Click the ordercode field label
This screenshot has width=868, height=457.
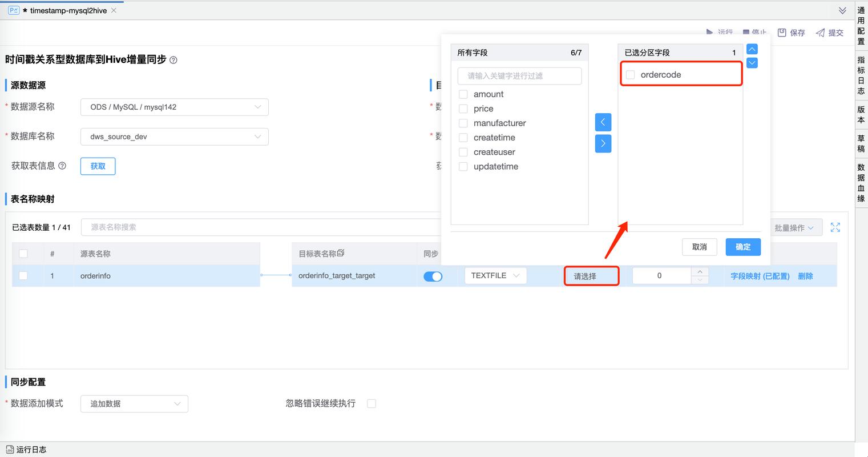coord(661,75)
